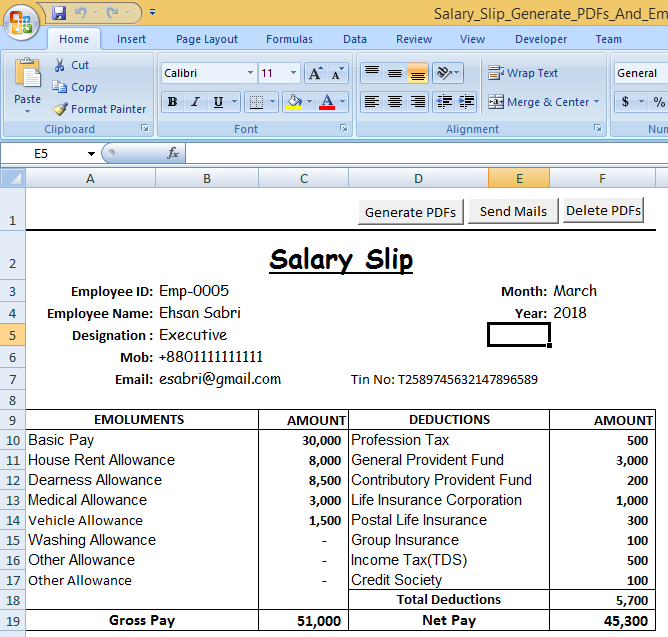
Task: Open the font size dropdown
Action: pos(293,74)
